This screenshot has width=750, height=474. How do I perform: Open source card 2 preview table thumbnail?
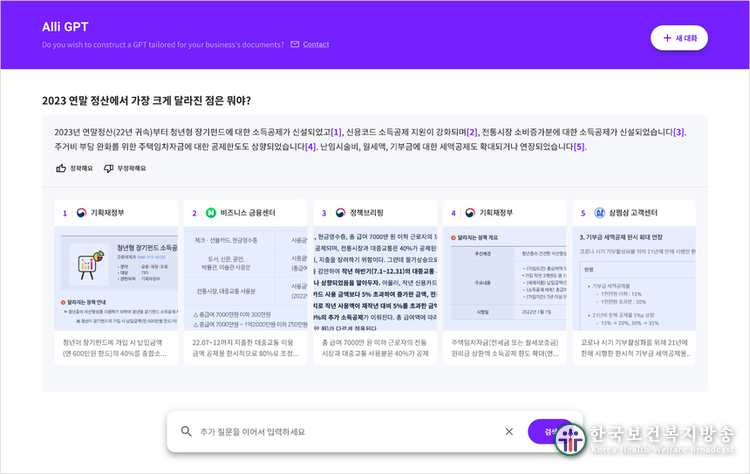246,278
